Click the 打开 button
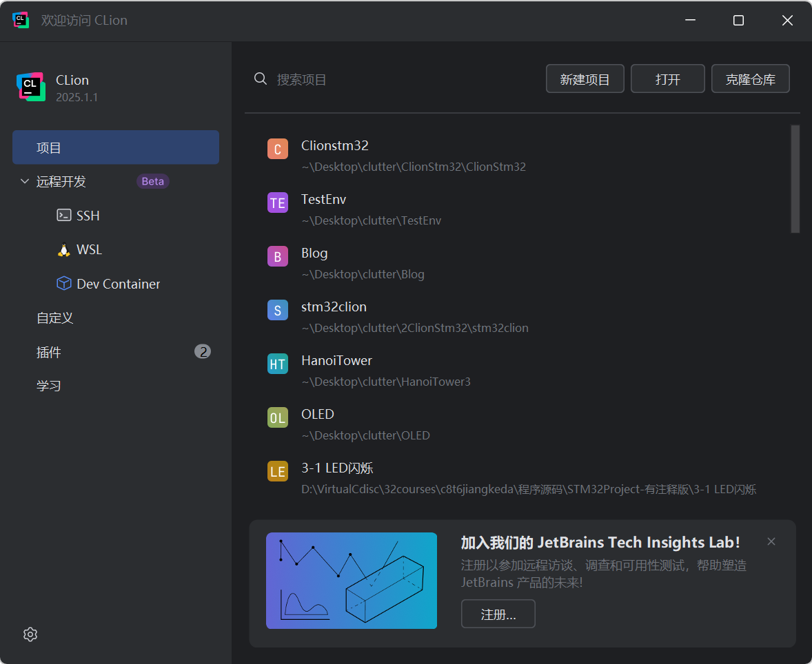Viewport: 812px width, 664px height. (667, 79)
